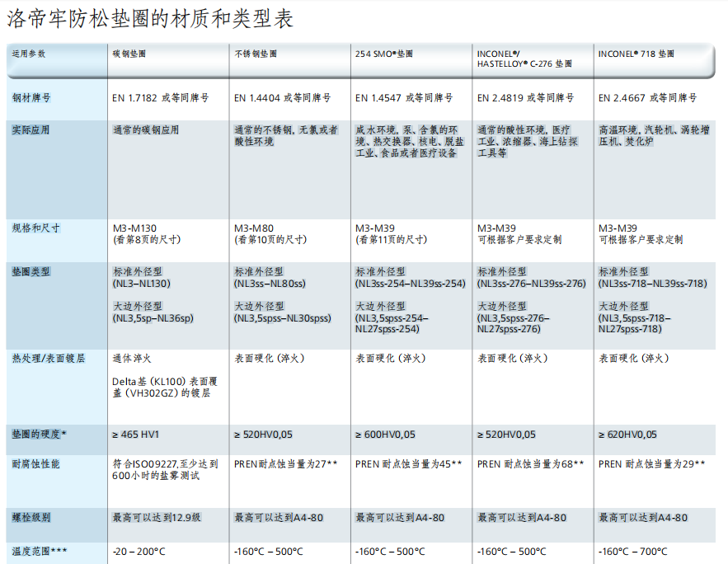
Task: Click EN 1.7182 或等同牌号 cell
Action: 161,98
